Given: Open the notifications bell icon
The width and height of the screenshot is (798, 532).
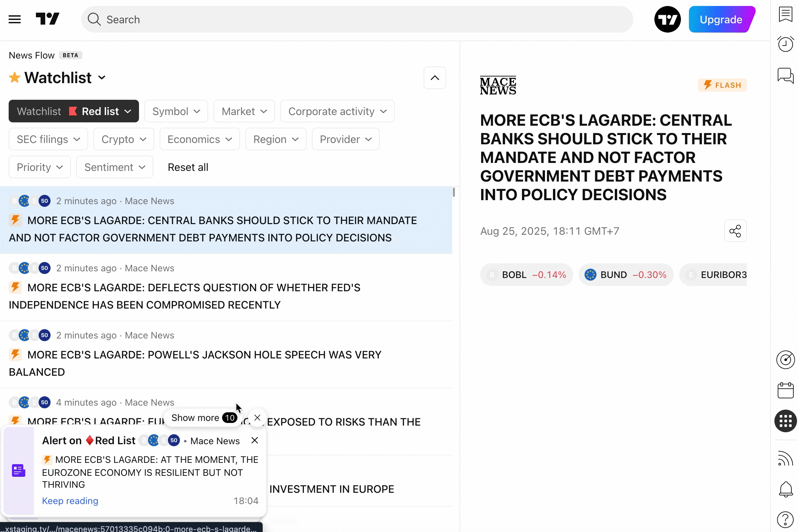Looking at the screenshot, I should pyautogui.click(x=785, y=489).
